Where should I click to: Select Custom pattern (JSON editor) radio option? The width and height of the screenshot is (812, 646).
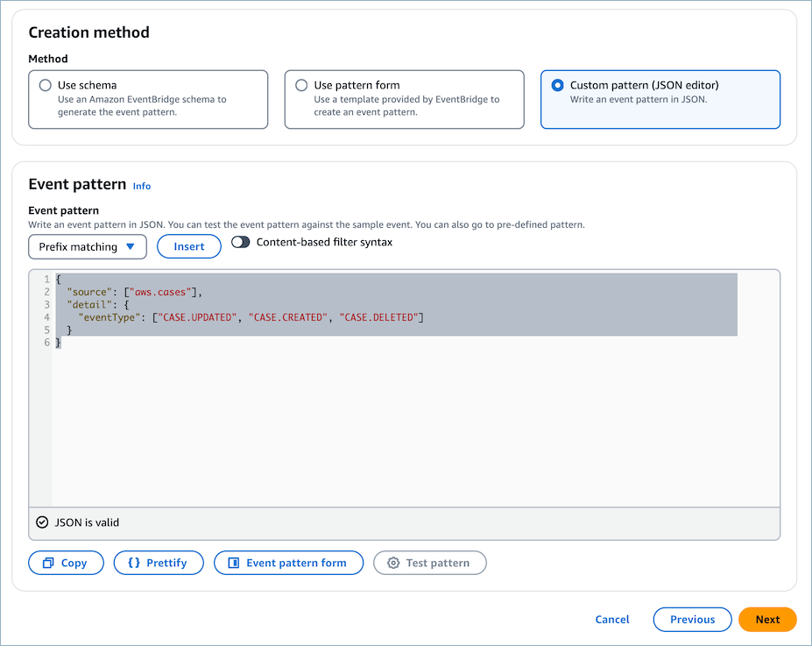coord(557,85)
